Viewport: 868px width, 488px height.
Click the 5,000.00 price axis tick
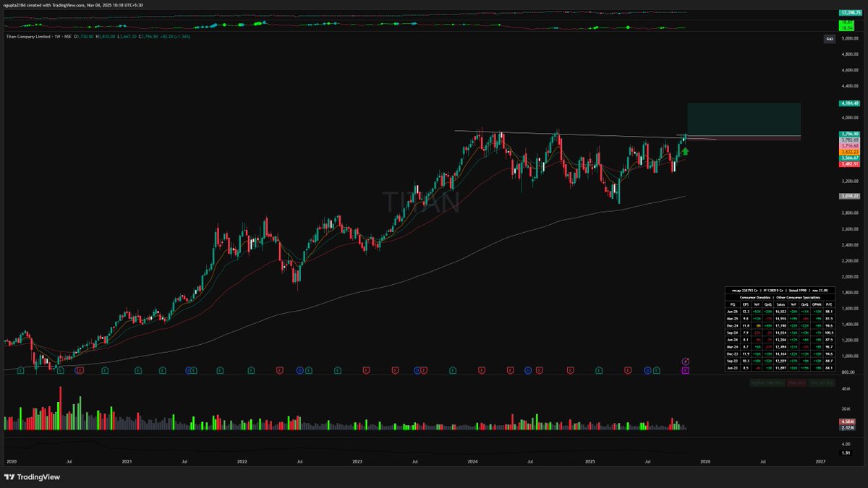tap(849, 38)
